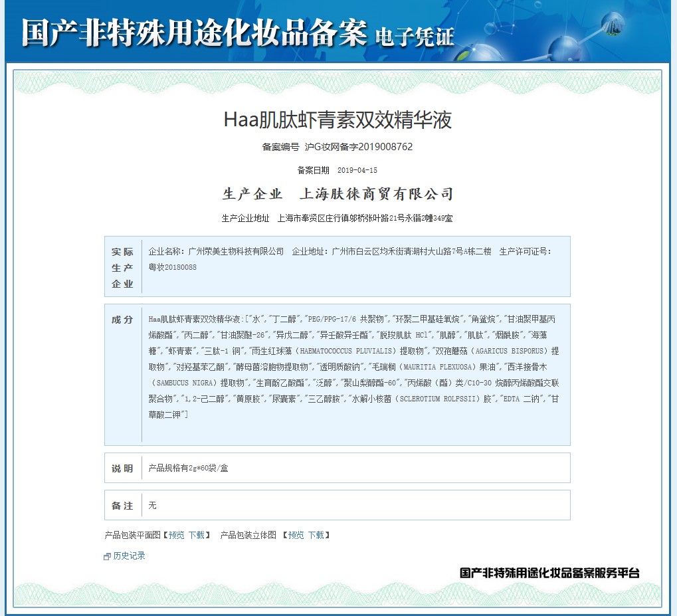The height and width of the screenshot is (616, 677).
Task: Click the 国产非特殊用途化妆品备案 banner title
Action: click(194, 33)
